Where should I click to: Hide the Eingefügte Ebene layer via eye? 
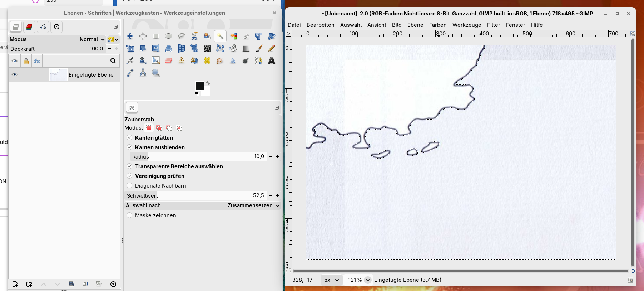pos(15,74)
